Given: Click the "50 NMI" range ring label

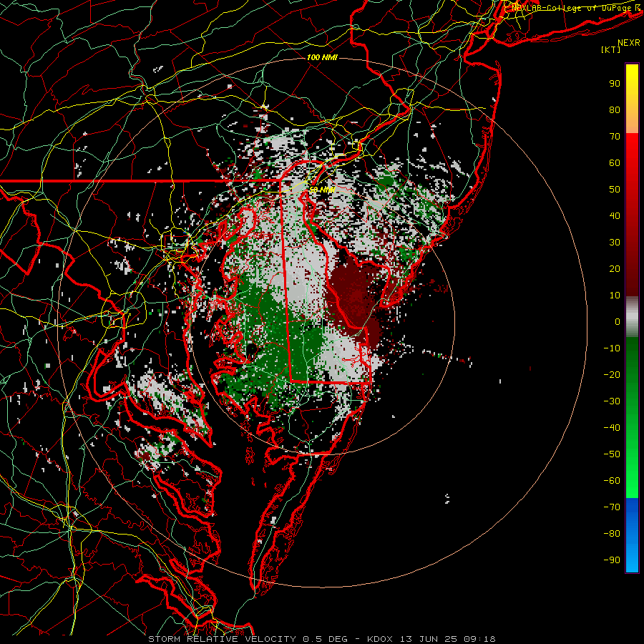Looking at the screenshot, I should (322, 190).
